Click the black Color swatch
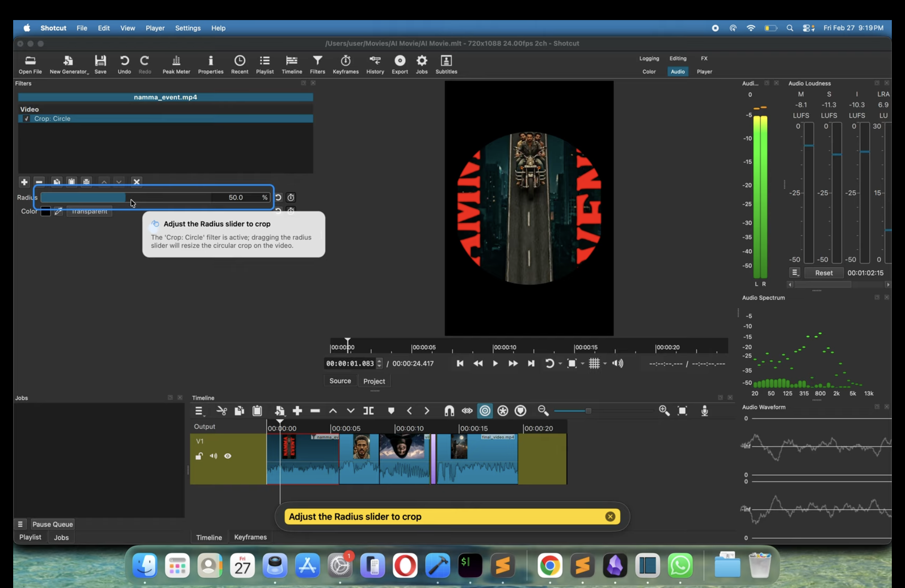 tap(45, 211)
